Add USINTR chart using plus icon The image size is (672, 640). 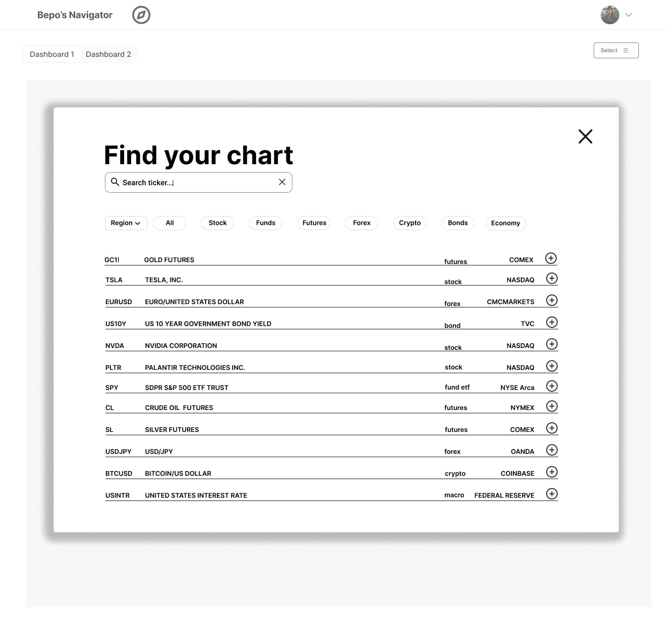click(x=552, y=494)
